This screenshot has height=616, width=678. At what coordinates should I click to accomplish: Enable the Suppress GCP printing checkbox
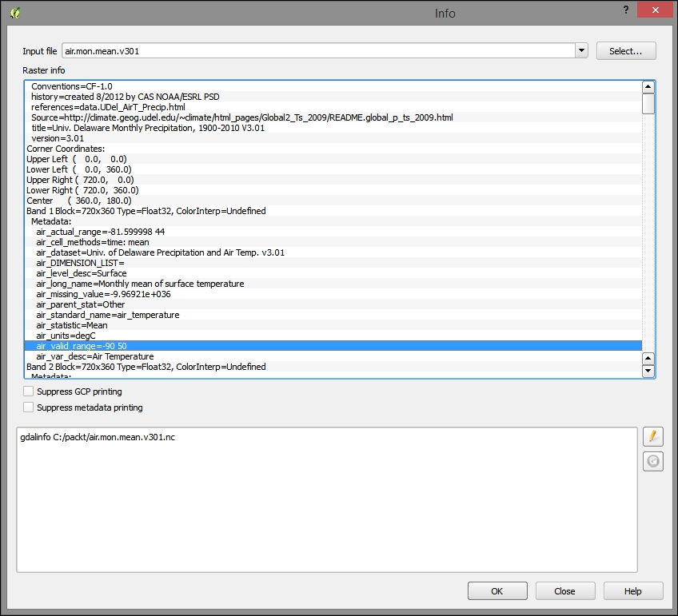[28, 391]
